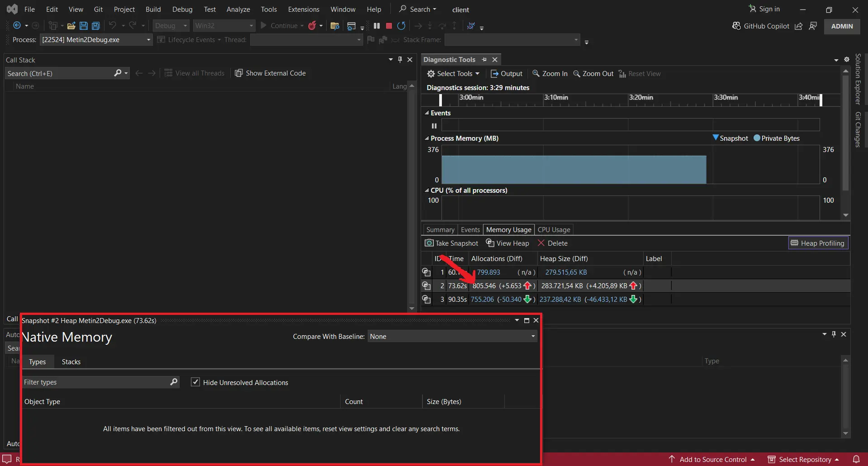
Task: Open the Analyze menu
Action: 238,9
